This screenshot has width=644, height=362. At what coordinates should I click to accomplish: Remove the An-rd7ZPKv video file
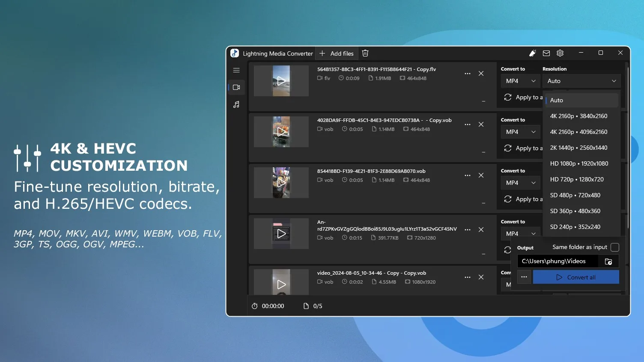(x=481, y=230)
